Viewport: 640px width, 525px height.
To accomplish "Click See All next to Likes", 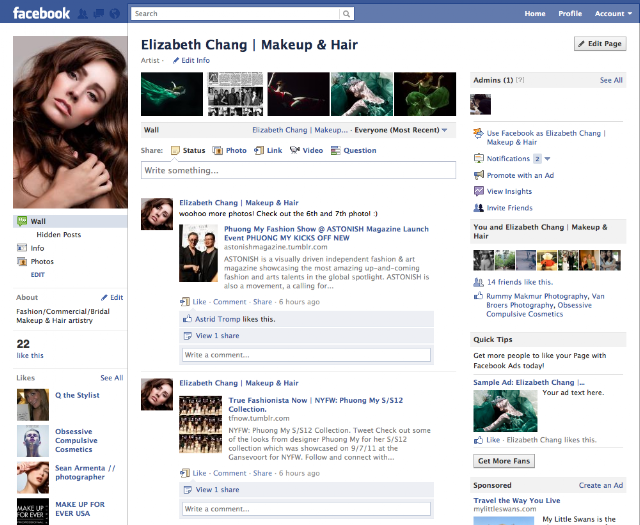I will point(112,378).
